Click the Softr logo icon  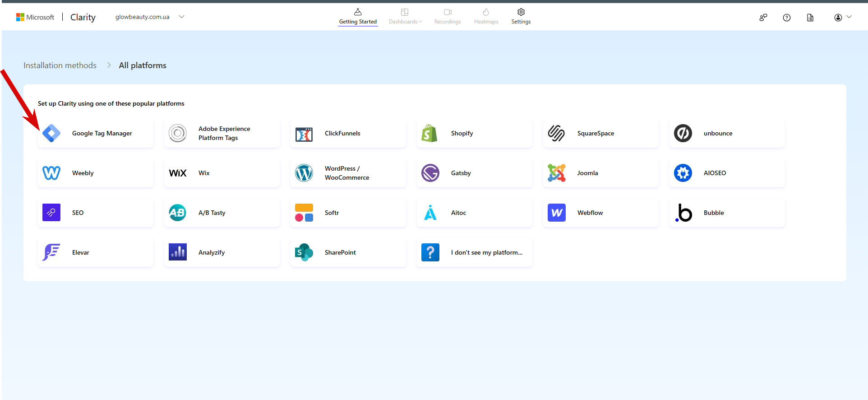(304, 213)
